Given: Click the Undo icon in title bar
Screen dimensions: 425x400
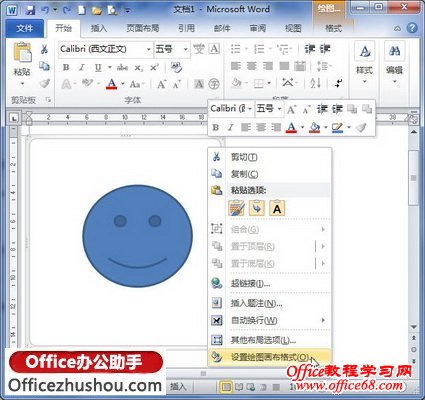Looking at the screenshot, I should pos(45,10).
